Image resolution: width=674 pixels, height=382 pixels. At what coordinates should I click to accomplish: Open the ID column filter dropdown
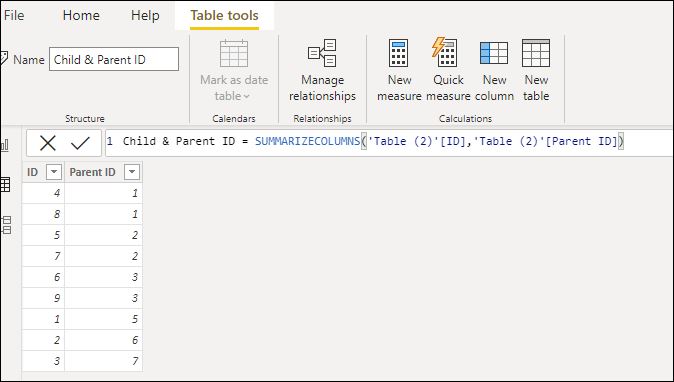(x=54, y=172)
